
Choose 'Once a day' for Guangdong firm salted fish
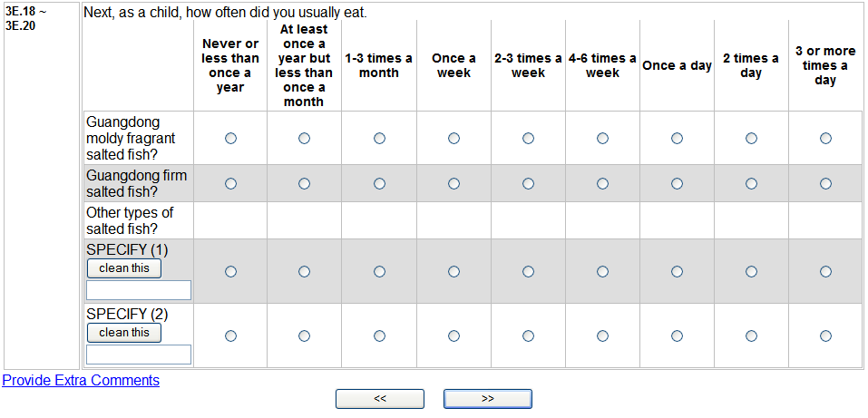(677, 184)
